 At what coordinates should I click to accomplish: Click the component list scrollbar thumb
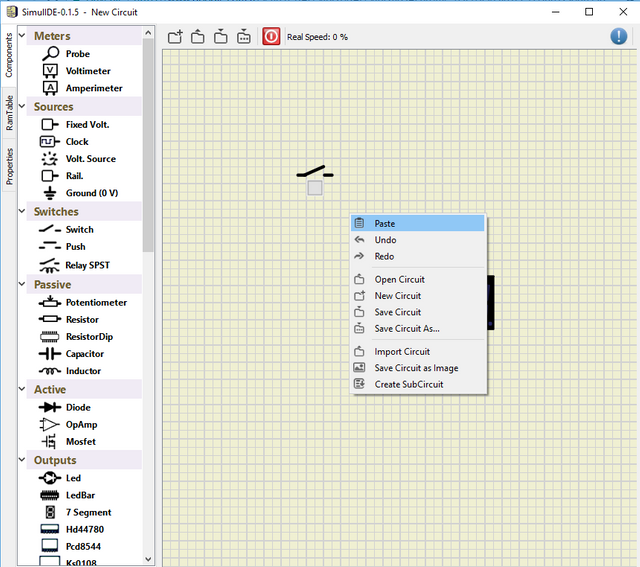coord(148,145)
